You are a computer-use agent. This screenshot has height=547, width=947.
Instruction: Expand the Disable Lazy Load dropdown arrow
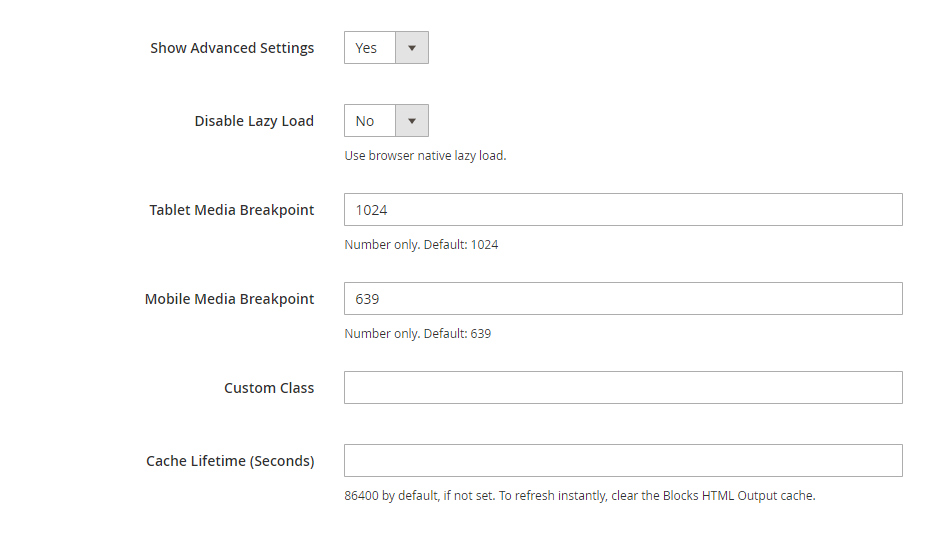412,121
